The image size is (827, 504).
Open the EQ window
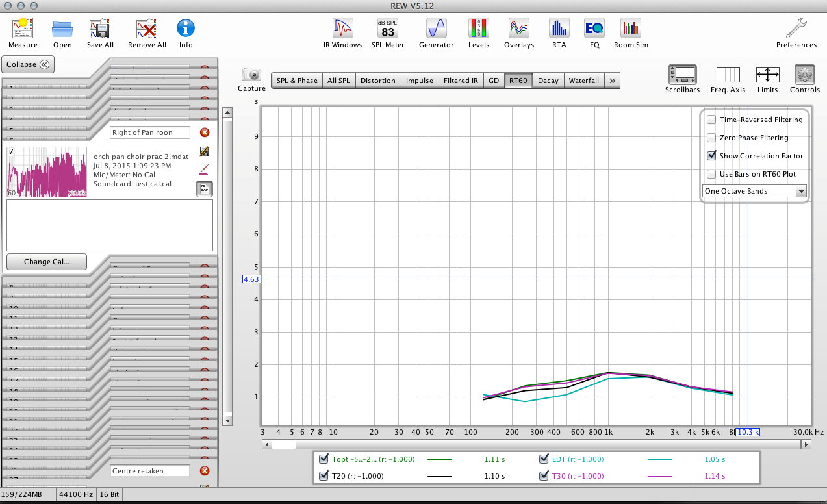click(x=594, y=29)
